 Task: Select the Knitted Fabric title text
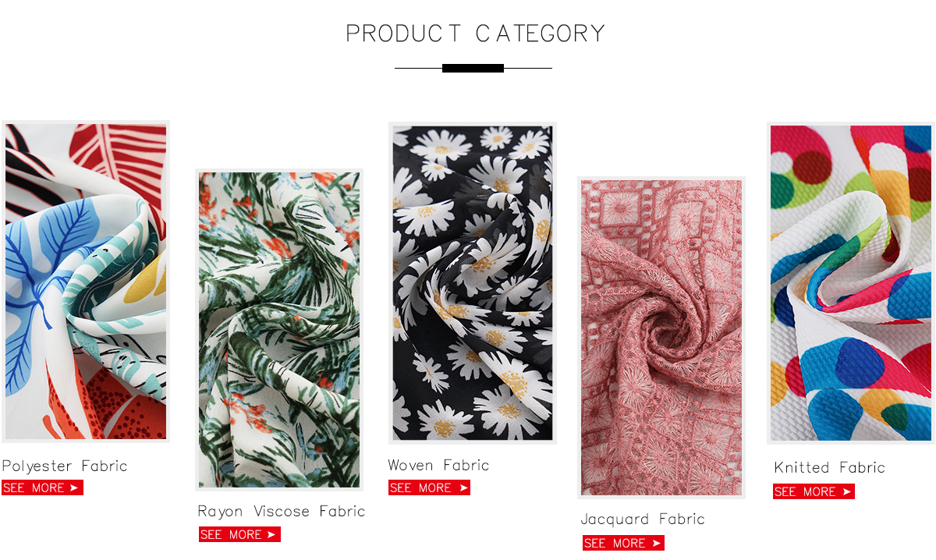[830, 468]
